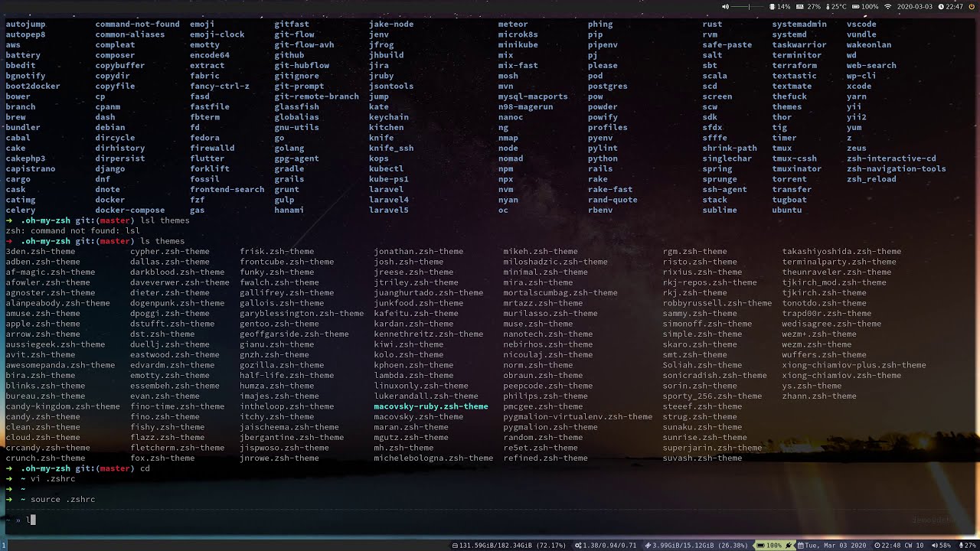Click robbyrussell.zsh-theme in listing
The height and width of the screenshot is (551, 980).
click(x=717, y=303)
